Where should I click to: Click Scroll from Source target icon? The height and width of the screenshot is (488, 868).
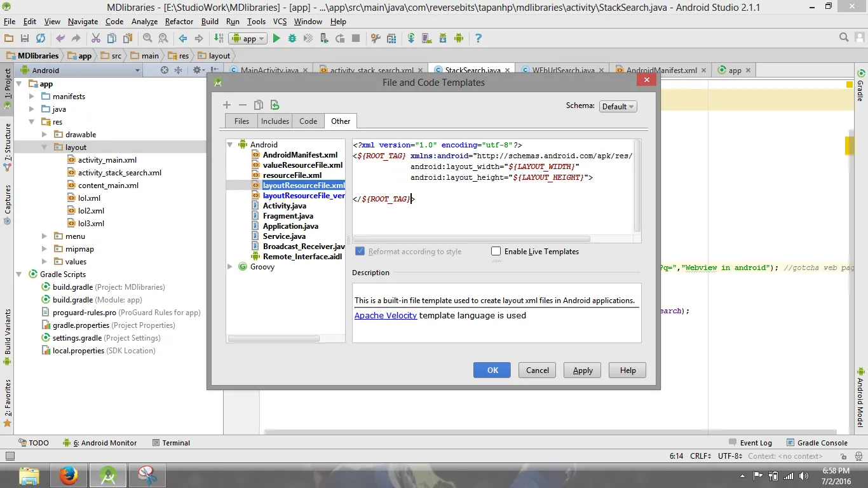(x=165, y=70)
